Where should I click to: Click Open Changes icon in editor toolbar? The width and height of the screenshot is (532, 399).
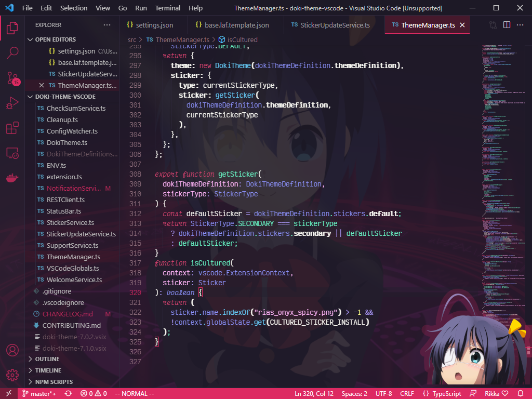pos(493,25)
